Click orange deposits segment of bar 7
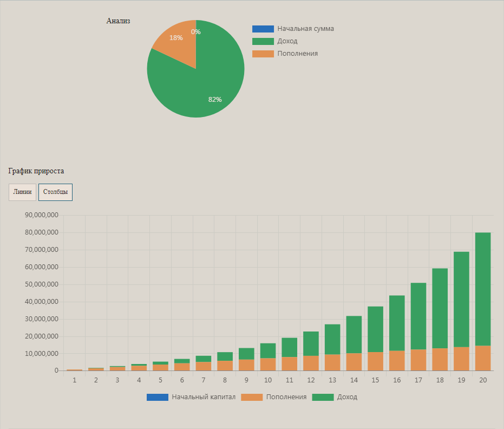 point(203,367)
